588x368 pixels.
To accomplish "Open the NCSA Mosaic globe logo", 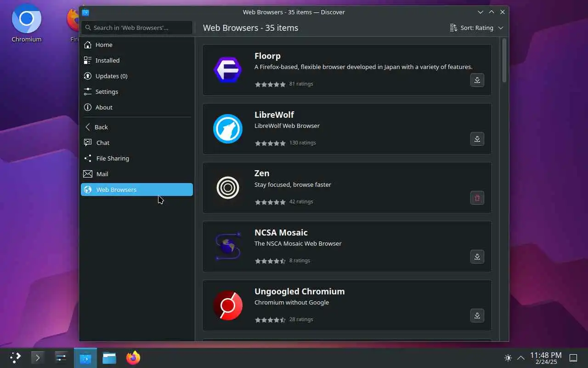I will (228, 247).
